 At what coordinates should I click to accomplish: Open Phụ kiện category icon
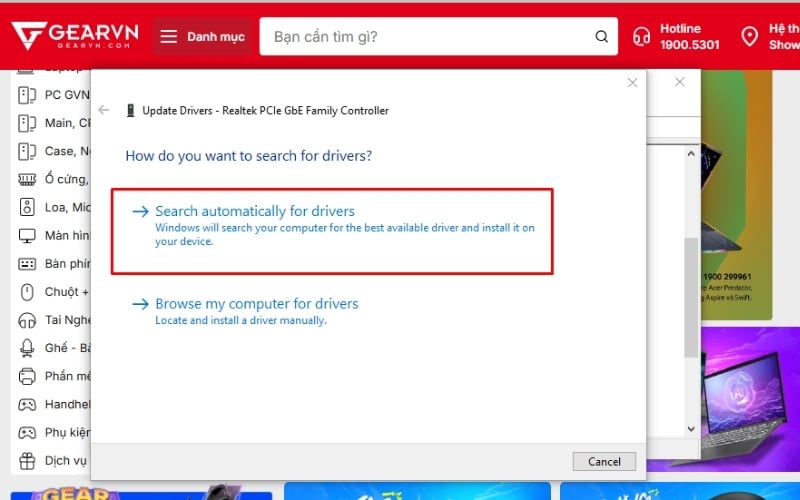pyautogui.click(x=27, y=433)
